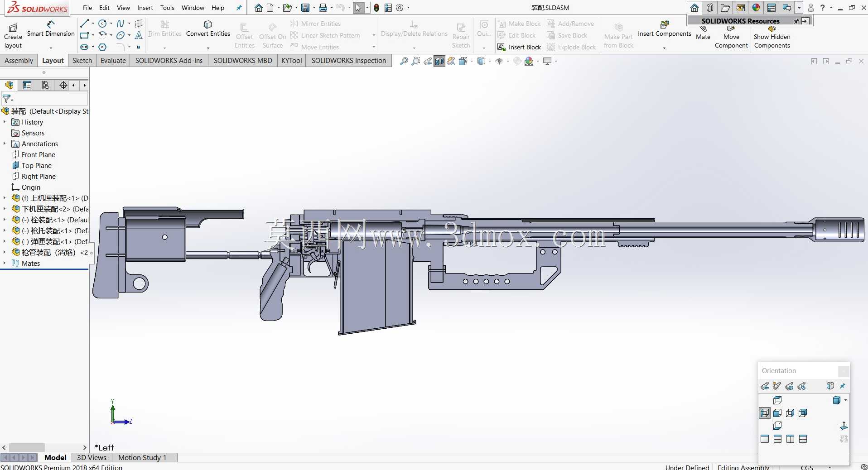Pin the Orientation dialog
Screen dimensions: 868x470
843,386
